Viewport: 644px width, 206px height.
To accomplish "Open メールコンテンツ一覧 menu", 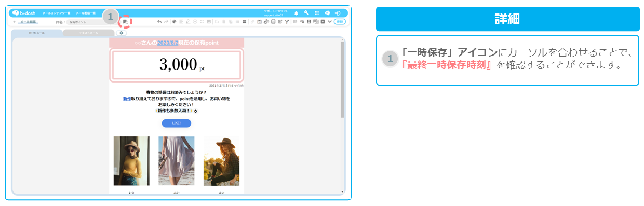I will coord(56,13).
